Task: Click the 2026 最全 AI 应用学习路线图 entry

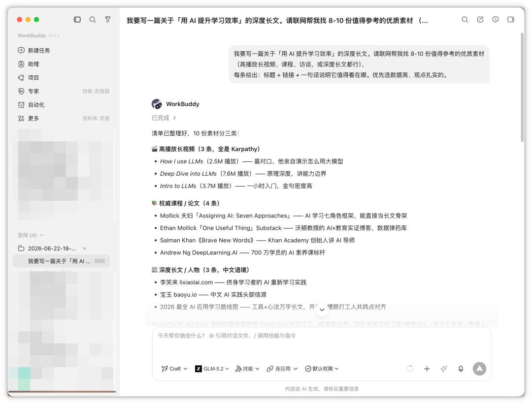Action: (273, 307)
